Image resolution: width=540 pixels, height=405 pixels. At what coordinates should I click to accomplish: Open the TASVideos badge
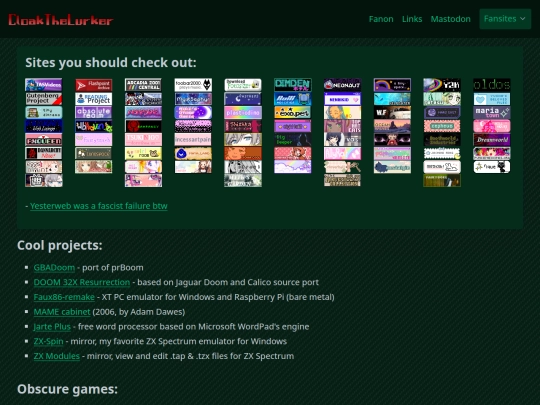(x=44, y=85)
